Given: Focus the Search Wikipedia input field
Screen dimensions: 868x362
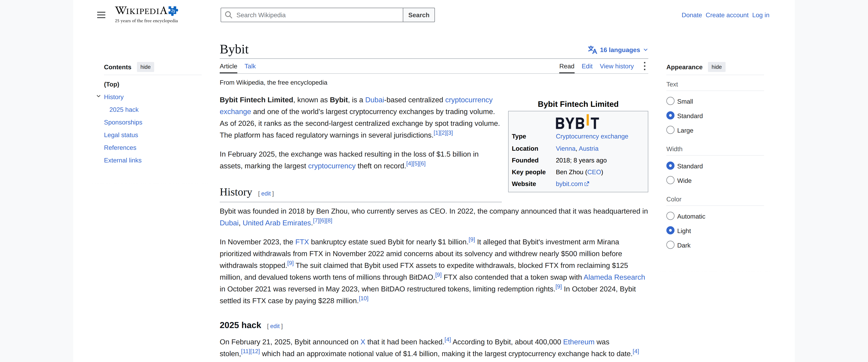Looking at the screenshot, I should pos(312,15).
